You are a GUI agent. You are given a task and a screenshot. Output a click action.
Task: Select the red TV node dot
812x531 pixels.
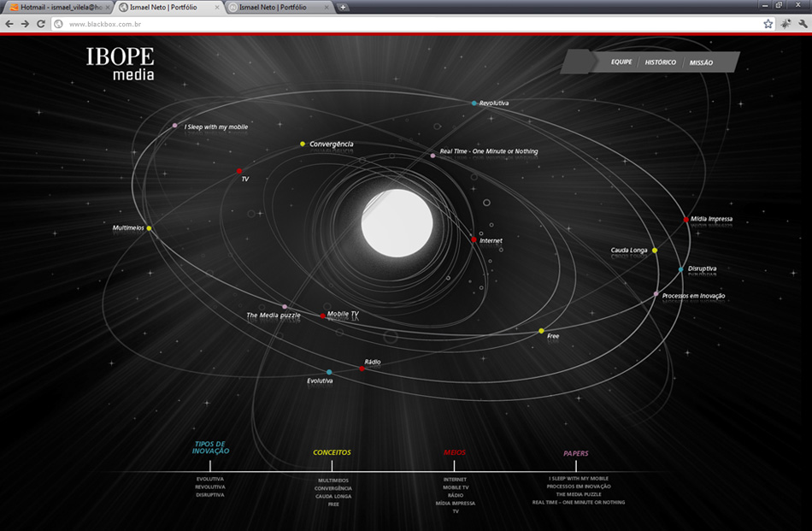[239, 171]
